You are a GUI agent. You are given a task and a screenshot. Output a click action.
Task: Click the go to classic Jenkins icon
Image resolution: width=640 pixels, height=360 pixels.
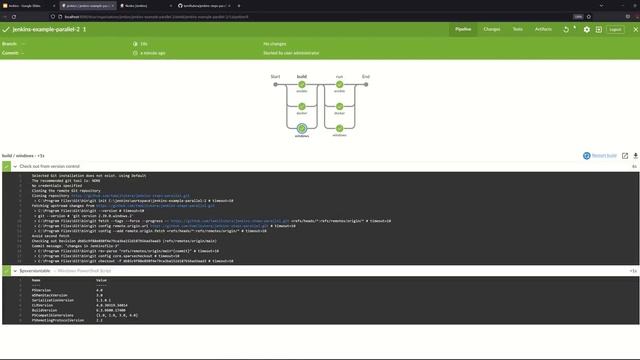coord(598,29)
